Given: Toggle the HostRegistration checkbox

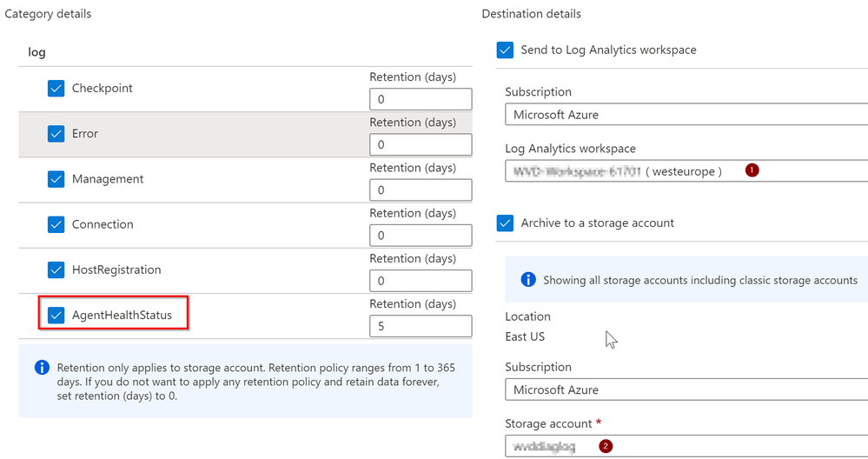Looking at the screenshot, I should pyautogui.click(x=56, y=269).
